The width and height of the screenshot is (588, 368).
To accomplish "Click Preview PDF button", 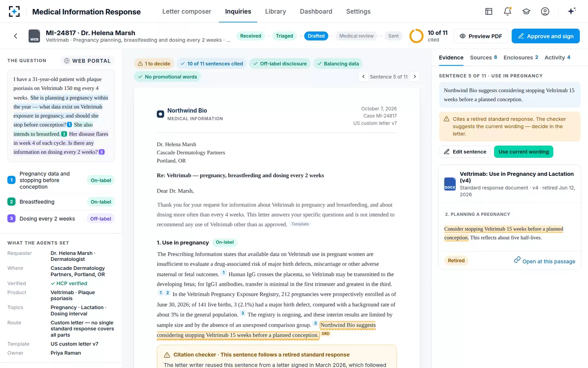I will (481, 36).
